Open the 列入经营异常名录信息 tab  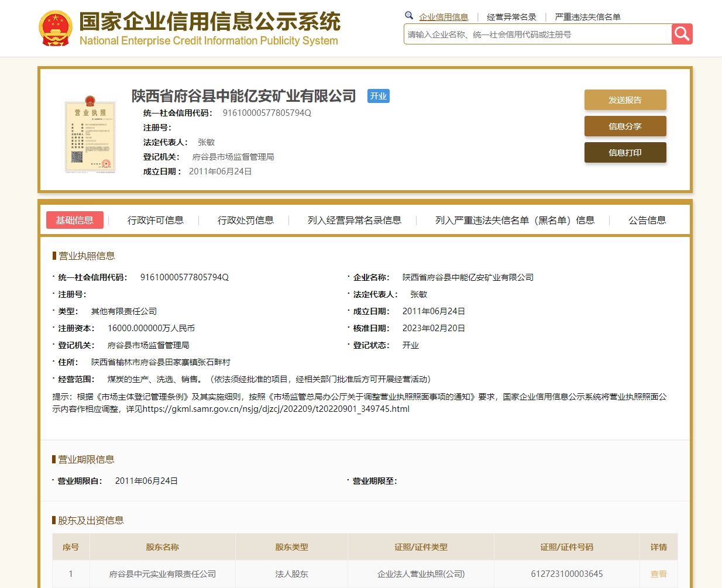(355, 220)
